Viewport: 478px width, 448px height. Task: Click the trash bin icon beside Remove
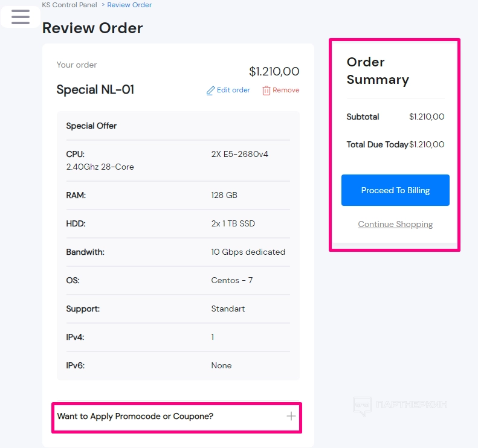(x=266, y=91)
